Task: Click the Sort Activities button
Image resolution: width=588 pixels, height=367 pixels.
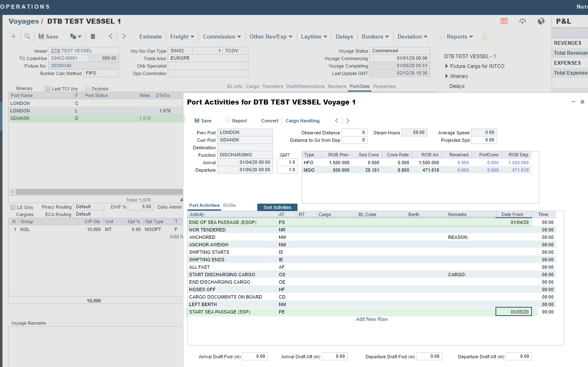Action: tap(277, 207)
